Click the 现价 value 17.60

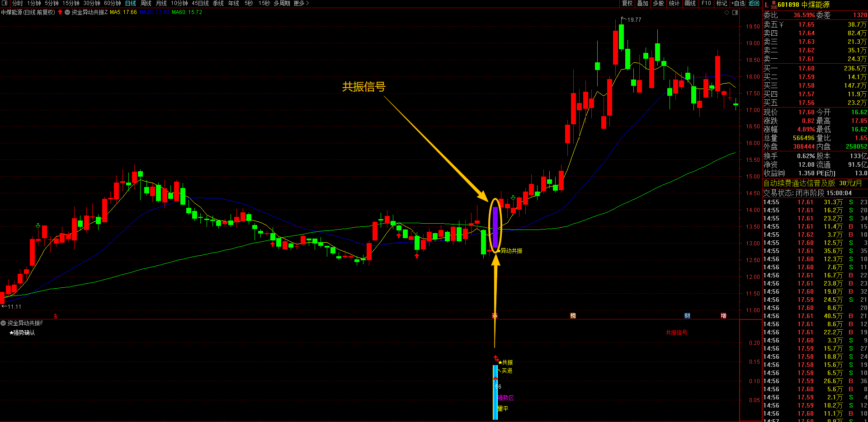pos(806,113)
